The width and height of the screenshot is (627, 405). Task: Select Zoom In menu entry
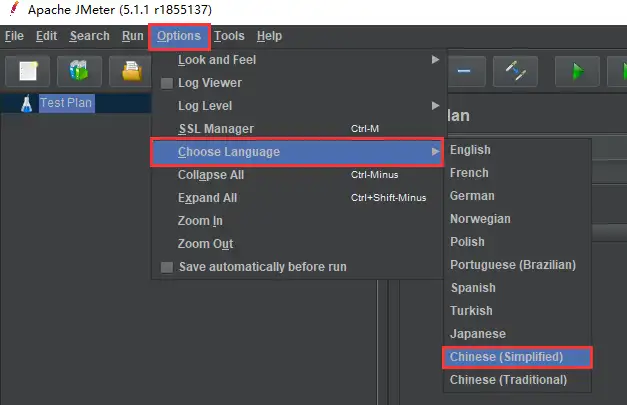point(298,221)
